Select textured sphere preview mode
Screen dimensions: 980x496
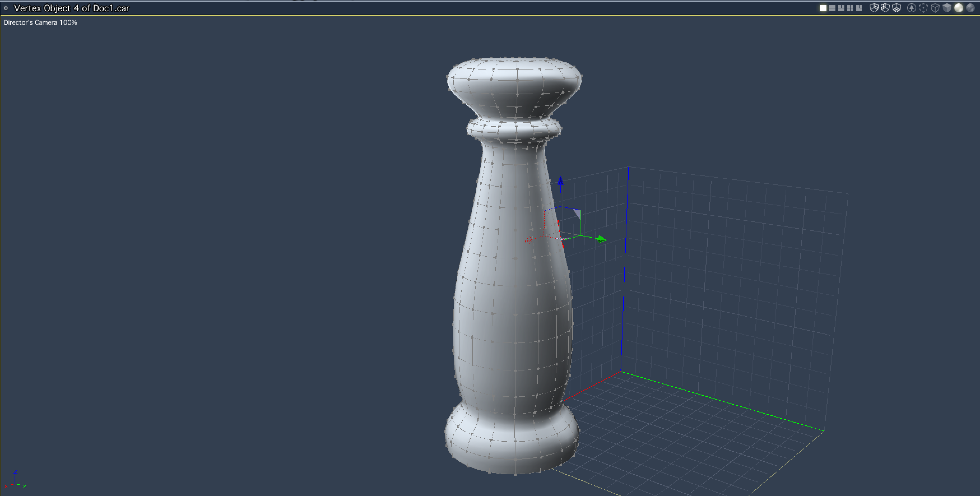click(x=970, y=8)
